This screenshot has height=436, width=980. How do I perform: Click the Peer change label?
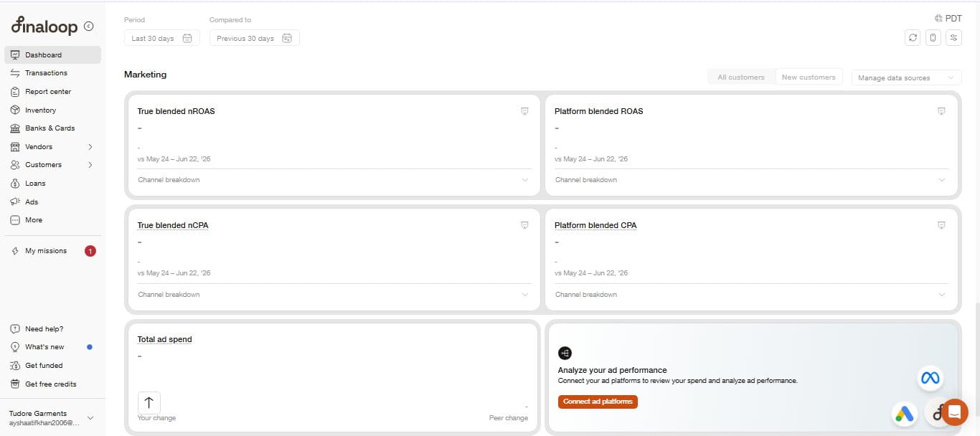click(509, 418)
